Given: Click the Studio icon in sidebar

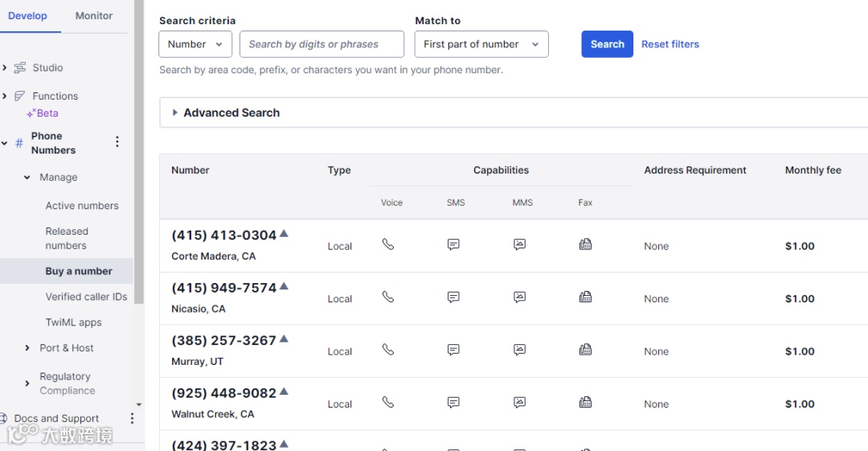Looking at the screenshot, I should pos(20,68).
